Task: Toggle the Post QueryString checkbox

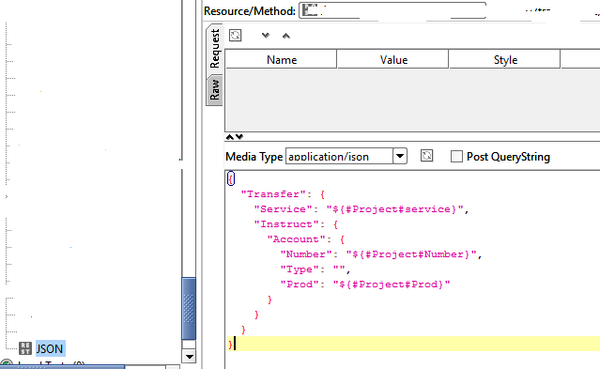Action: (457, 156)
